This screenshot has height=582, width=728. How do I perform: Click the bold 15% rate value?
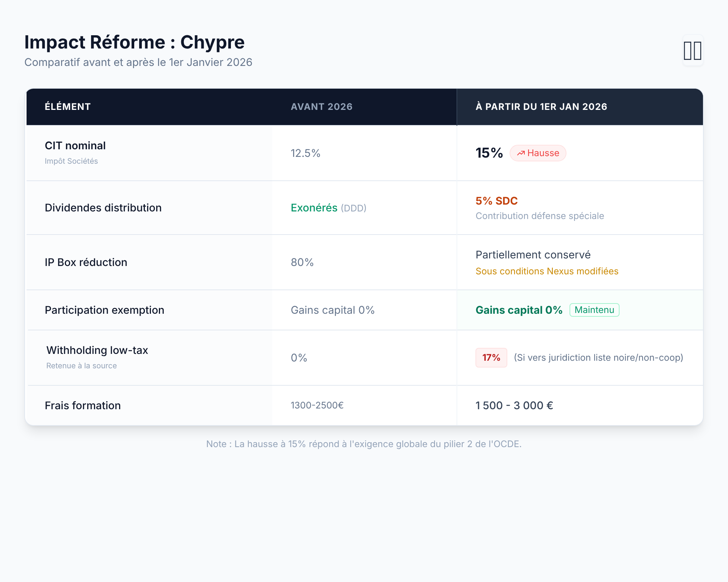pos(489,153)
